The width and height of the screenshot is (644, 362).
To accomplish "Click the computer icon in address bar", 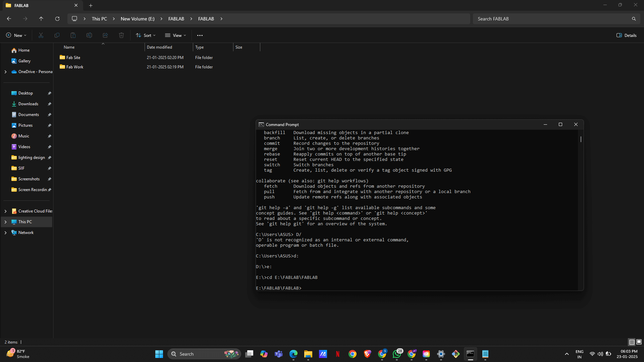I will (74, 19).
